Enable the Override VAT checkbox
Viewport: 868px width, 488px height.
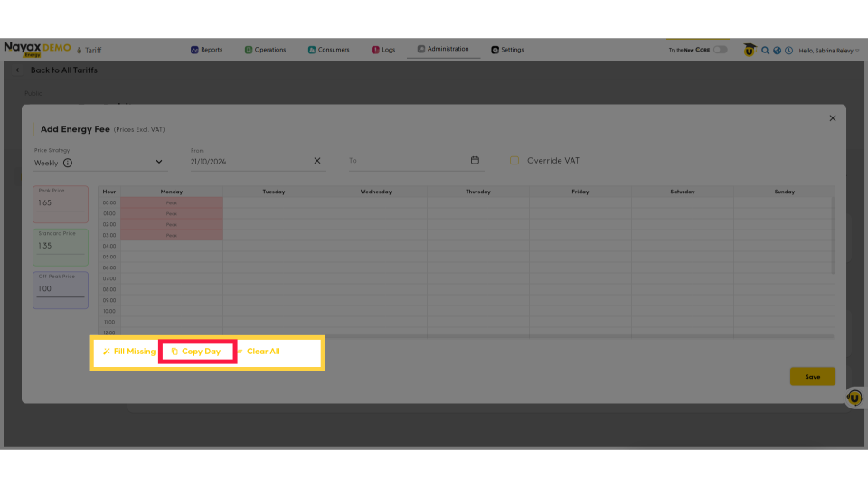point(514,161)
